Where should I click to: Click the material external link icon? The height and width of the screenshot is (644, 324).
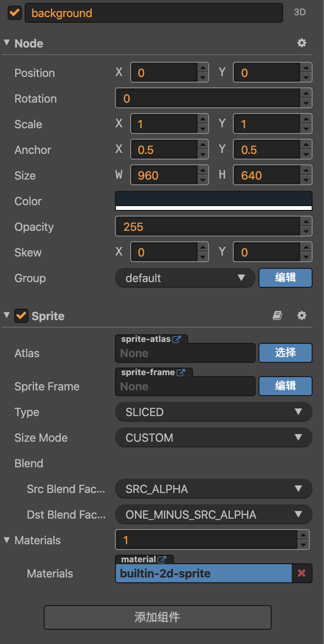pos(162,559)
